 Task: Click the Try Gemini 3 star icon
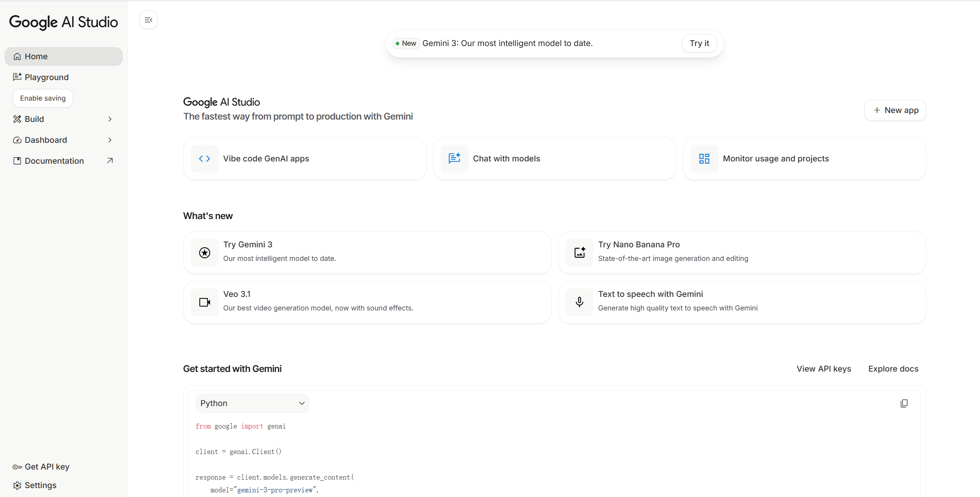click(x=204, y=253)
